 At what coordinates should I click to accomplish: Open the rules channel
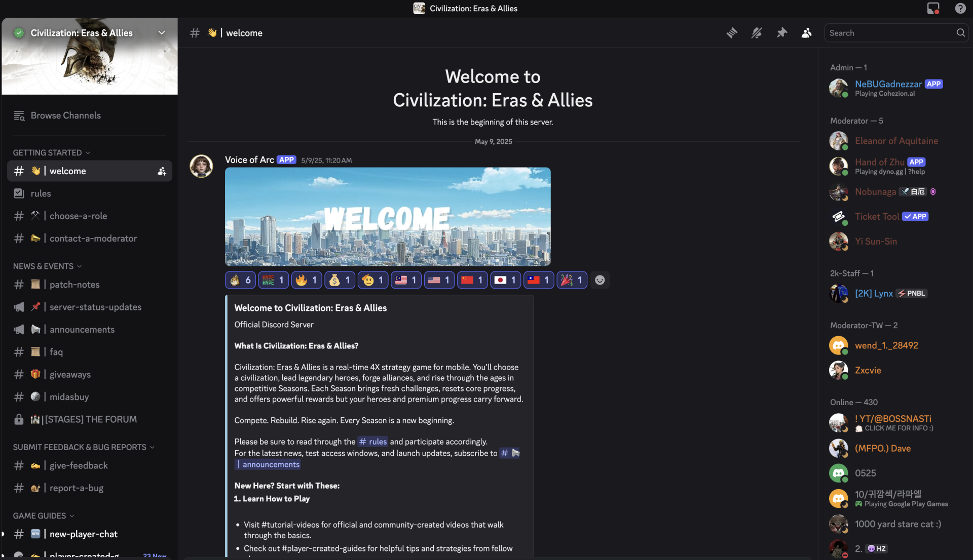pos(90,193)
